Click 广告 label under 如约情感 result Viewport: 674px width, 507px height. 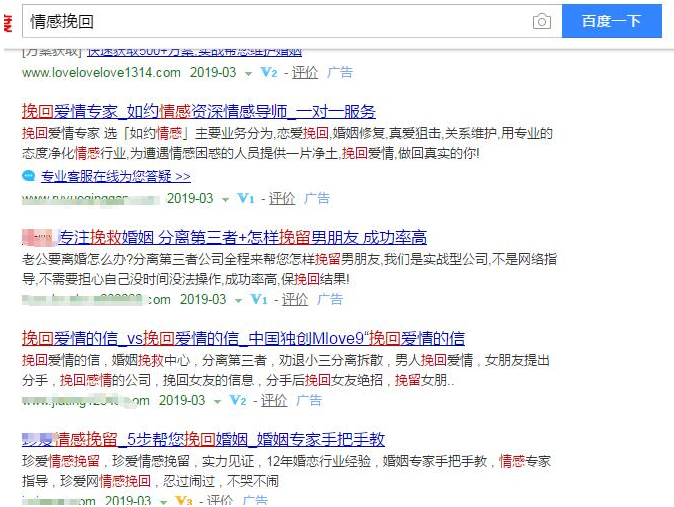click(x=316, y=198)
